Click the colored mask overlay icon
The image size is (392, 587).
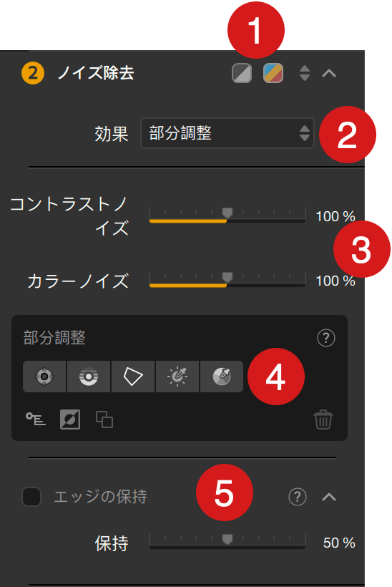click(x=273, y=73)
